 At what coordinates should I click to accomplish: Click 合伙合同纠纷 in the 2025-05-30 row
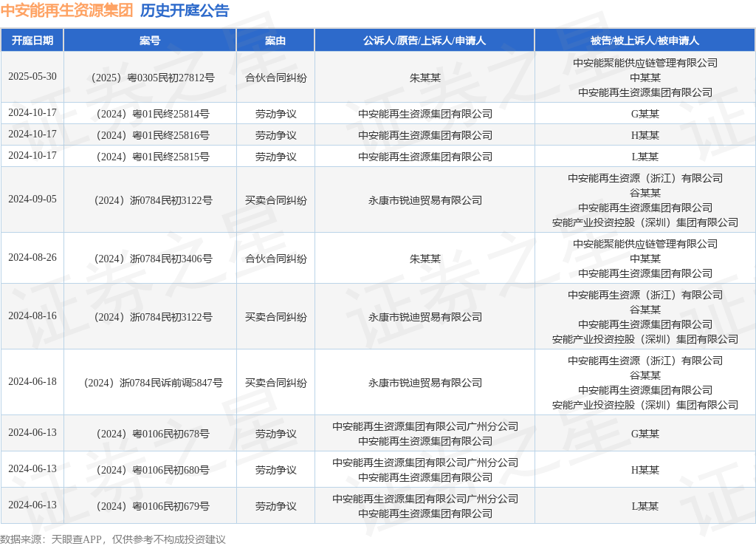click(275, 78)
